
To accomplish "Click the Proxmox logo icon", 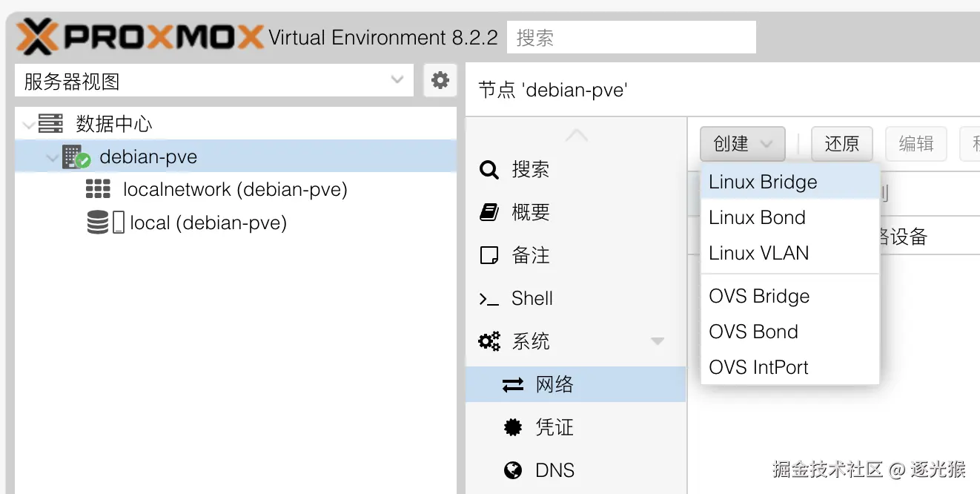I will (37, 37).
